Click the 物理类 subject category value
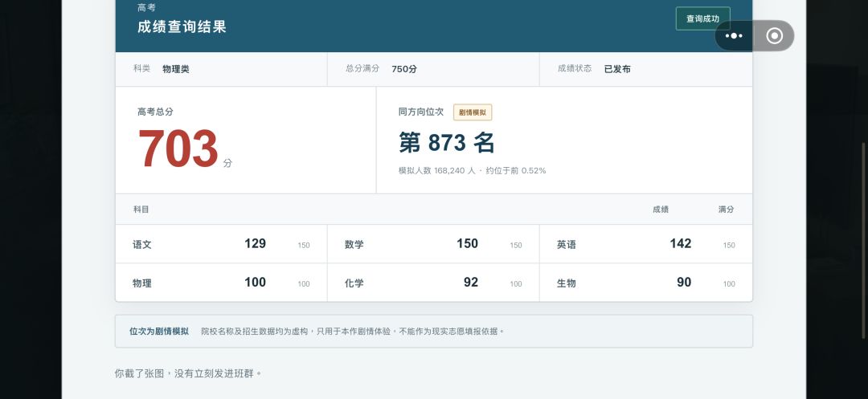868x399 pixels. (176, 69)
